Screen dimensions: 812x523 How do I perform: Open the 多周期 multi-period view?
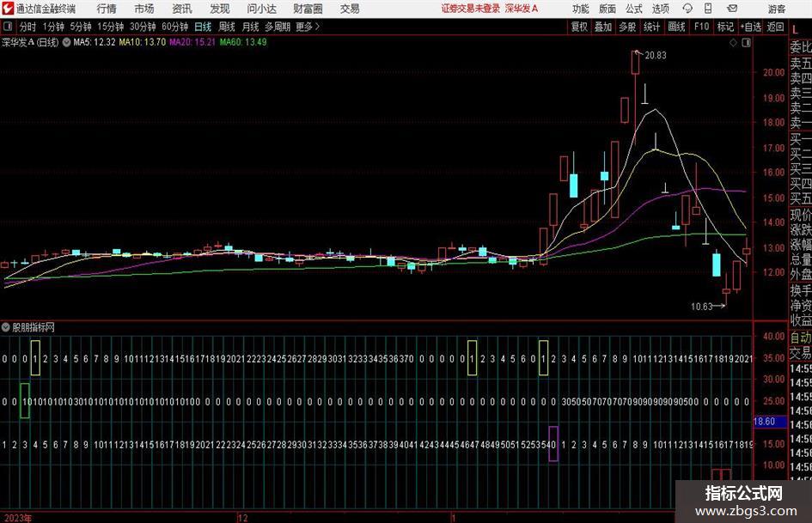277,27
